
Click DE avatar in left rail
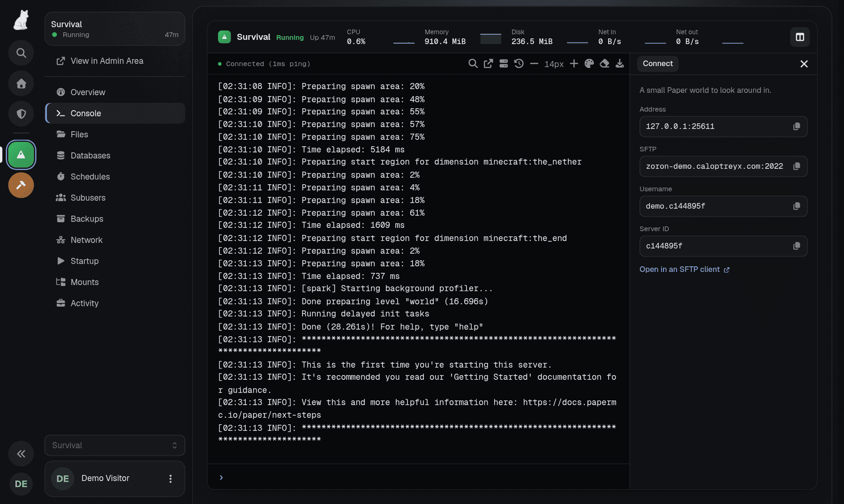pyautogui.click(x=21, y=484)
